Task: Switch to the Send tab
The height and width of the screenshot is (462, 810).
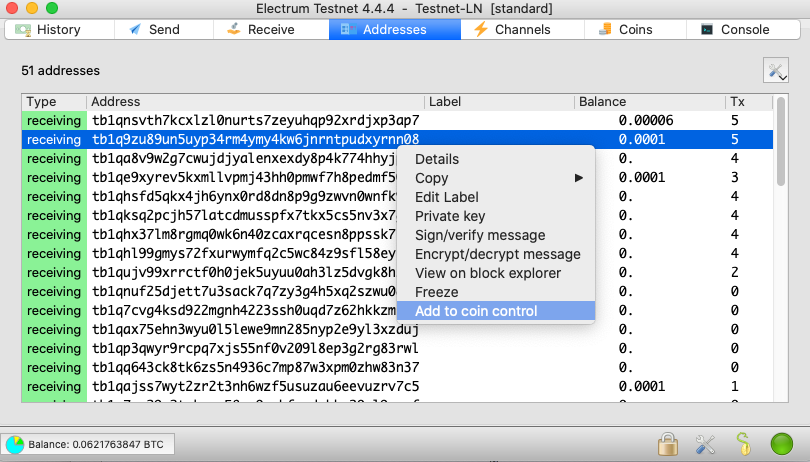Action: click(164, 29)
